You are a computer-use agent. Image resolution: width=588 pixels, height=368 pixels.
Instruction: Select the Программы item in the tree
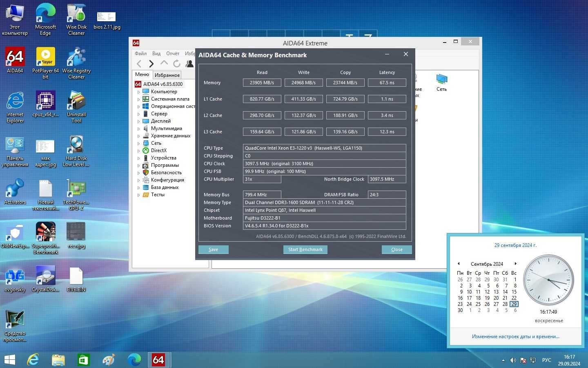click(165, 165)
